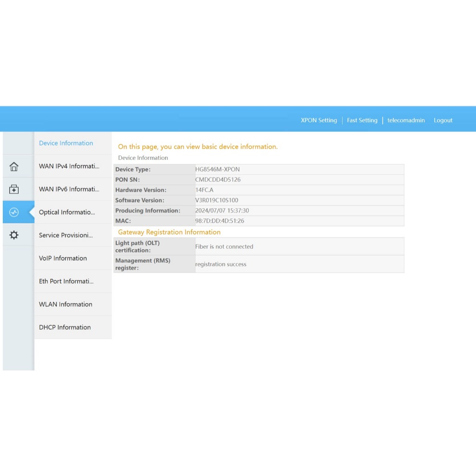Click the Software Version value
The width and height of the screenshot is (476, 476).
pyautogui.click(x=217, y=200)
